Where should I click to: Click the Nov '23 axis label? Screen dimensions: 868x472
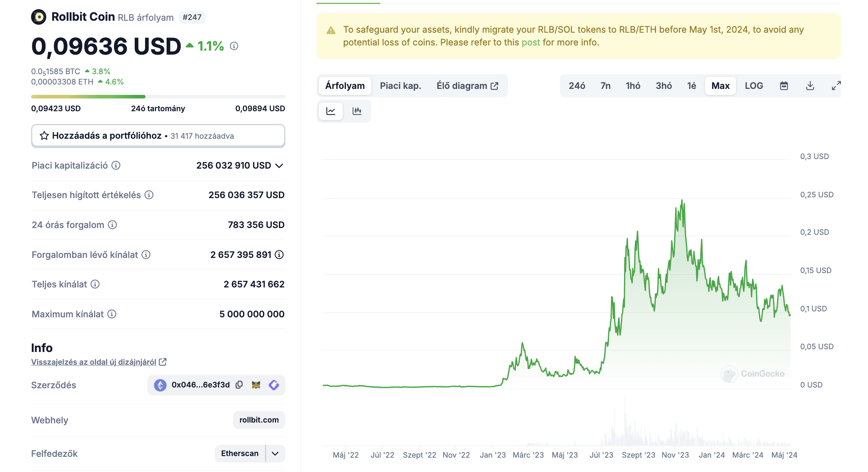pos(675,455)
